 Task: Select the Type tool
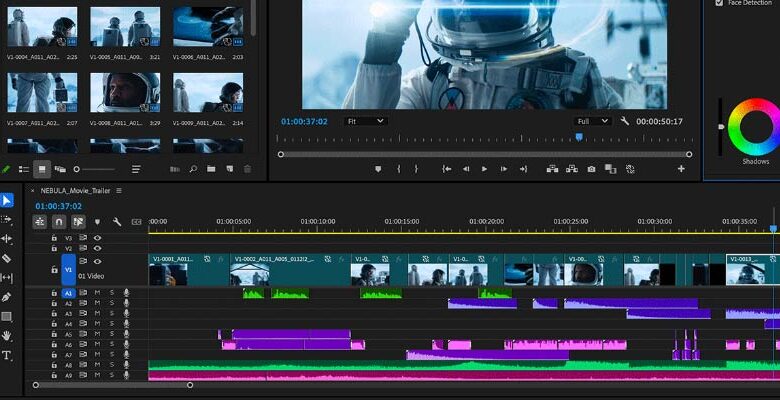[7, 355]
